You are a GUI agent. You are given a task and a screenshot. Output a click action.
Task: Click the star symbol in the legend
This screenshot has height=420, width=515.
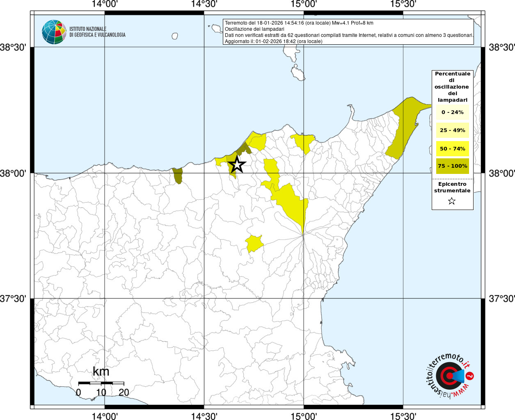452,201
